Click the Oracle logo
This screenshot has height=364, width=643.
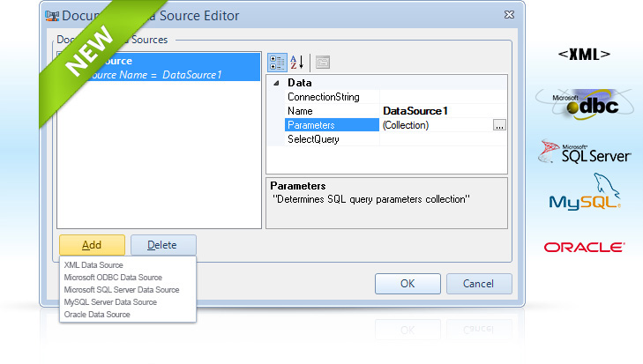[x=584, y=247]
